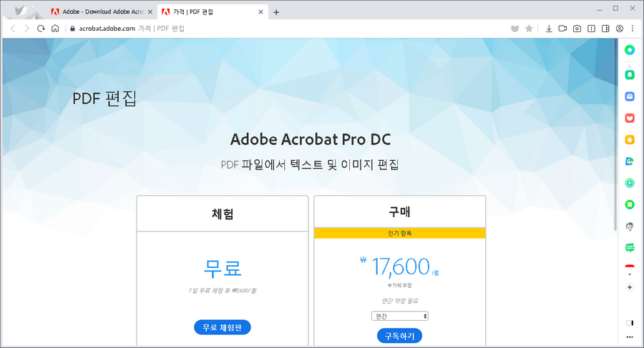Toggle the sidebar panel icon in the toolbar
Viewport: 644px width, 348px height.
pyautogui.click(x=605, y=29)
